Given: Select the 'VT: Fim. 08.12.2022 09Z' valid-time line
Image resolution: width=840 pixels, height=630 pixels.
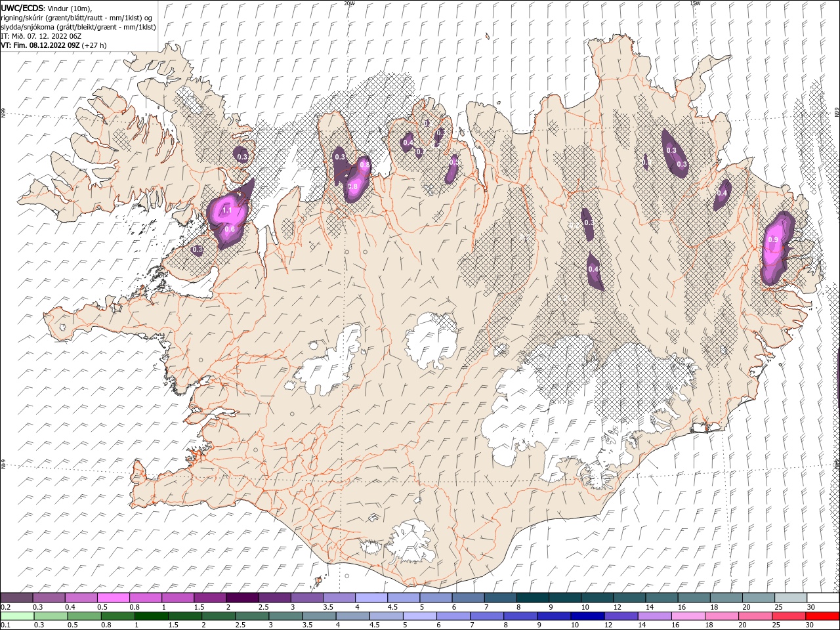Looking at the screenshot, I should pos(41,45).
